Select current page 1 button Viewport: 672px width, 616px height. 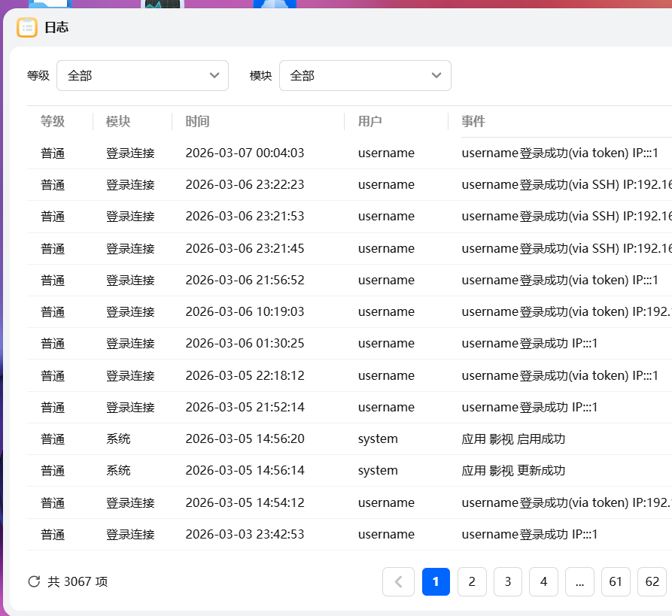(x=436, y=581)
